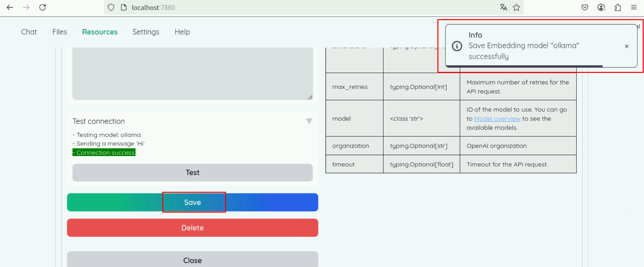Click the red Delete button
Viewport: 644px width, 267px height.
tap(192, 228)
